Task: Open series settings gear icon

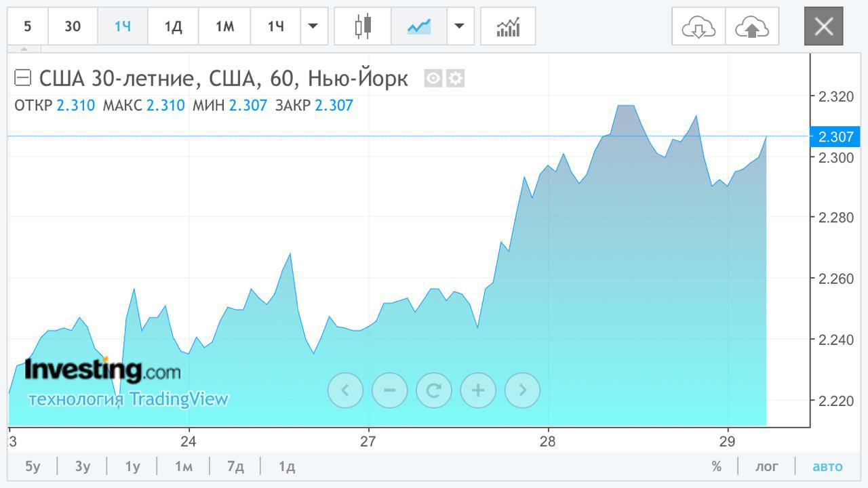Action: (x=456, y=79)
